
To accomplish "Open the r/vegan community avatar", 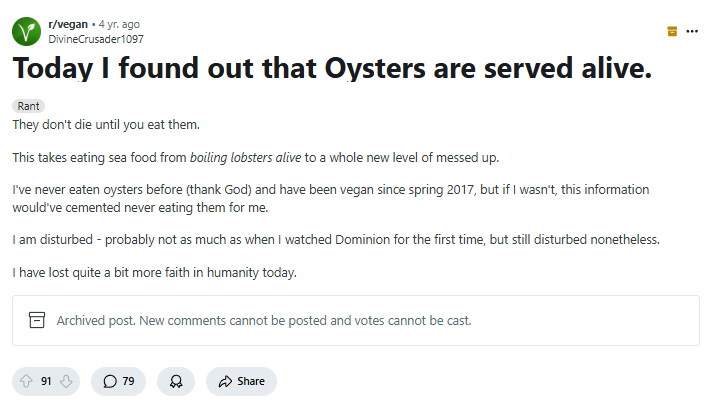I will click(26, 31).
